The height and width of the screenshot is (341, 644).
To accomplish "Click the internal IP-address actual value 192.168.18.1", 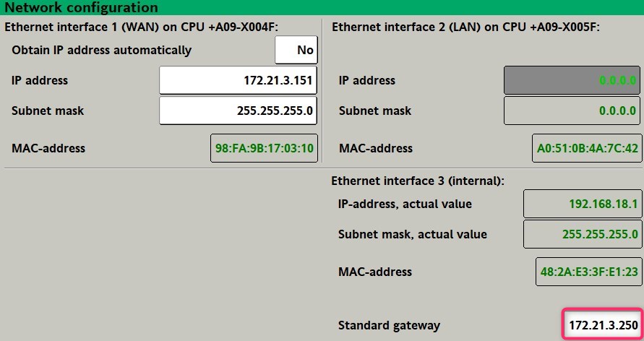I will click(x=582, y=204).
